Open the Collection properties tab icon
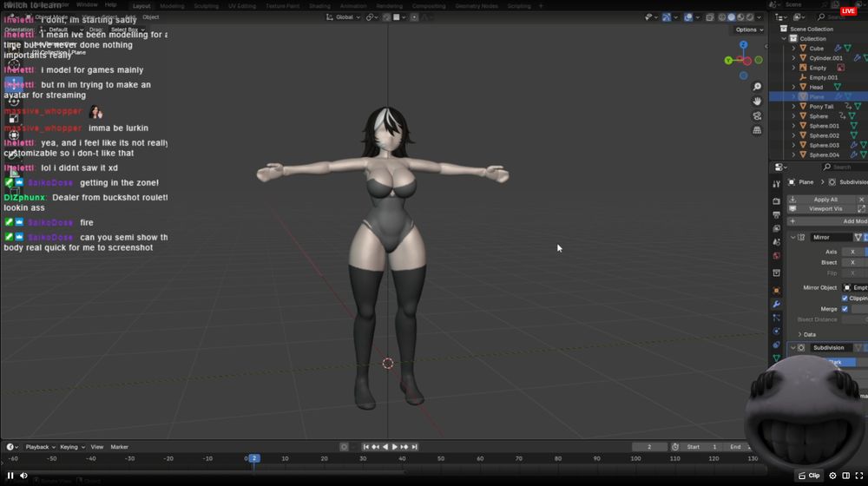The width and height of the screenshot is (868, 486). [776, 273]
